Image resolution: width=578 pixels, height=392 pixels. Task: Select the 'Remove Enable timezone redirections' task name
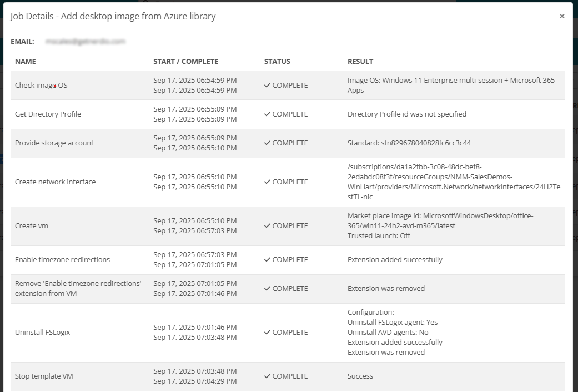[x=78, y=288]
